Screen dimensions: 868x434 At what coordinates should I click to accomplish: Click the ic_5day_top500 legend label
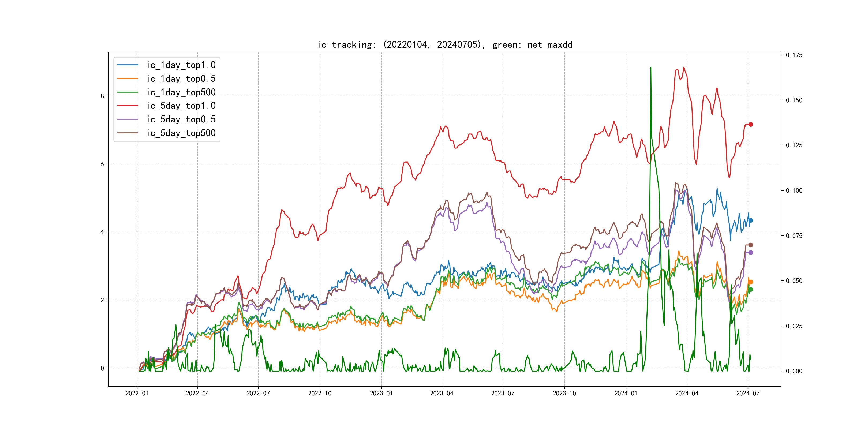pyautogui.click(x=181, y=133)
